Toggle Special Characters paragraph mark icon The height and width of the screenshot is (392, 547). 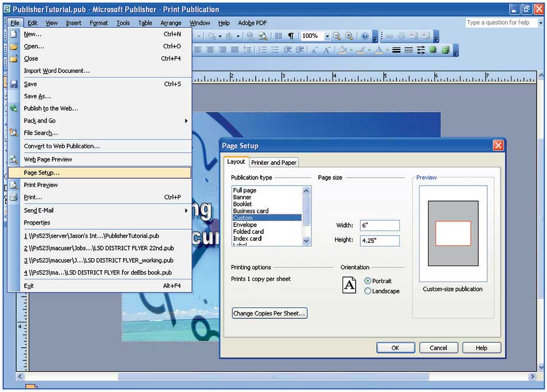291,36
